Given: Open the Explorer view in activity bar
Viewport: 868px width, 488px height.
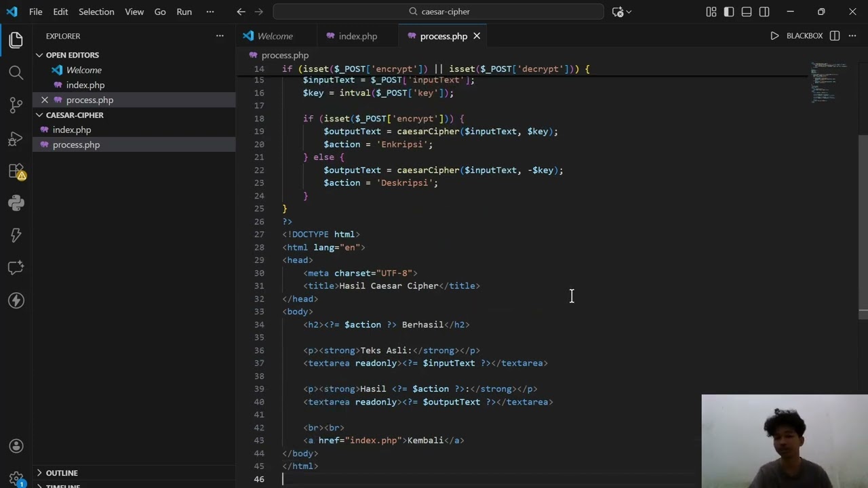Looking at the screenshot, I should tap(16, 40).
